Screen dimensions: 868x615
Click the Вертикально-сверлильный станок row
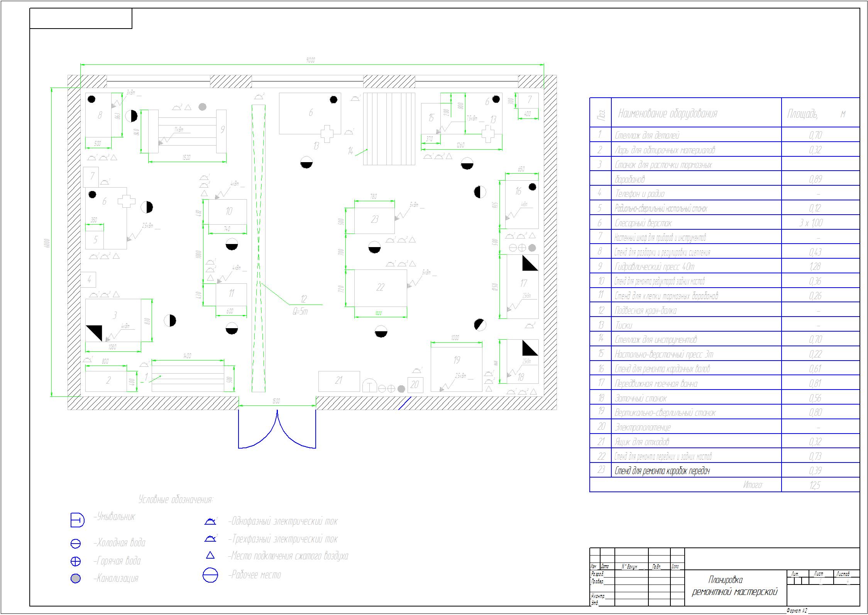click(x=724, y=412)
